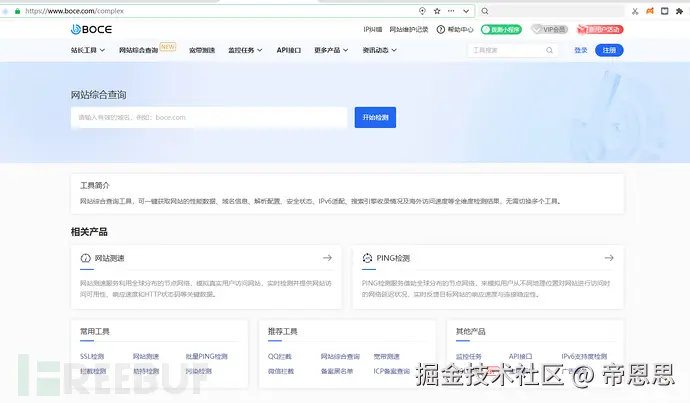
Task: Click the 工具搜索 search field
Action: click(x=513, y=50)
